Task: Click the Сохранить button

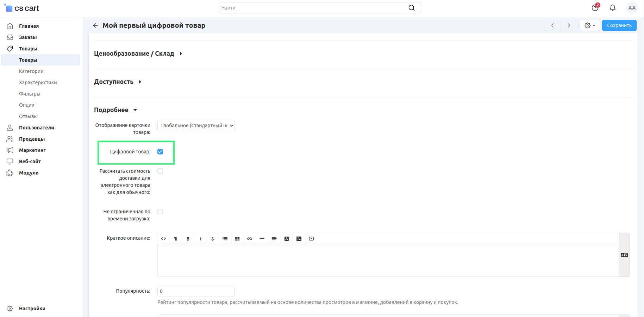Action: 619,25
